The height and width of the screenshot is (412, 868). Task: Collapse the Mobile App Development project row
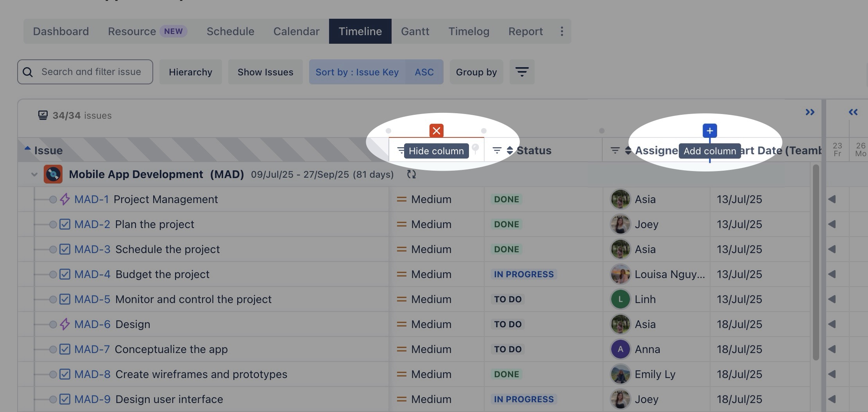point(34,175)
